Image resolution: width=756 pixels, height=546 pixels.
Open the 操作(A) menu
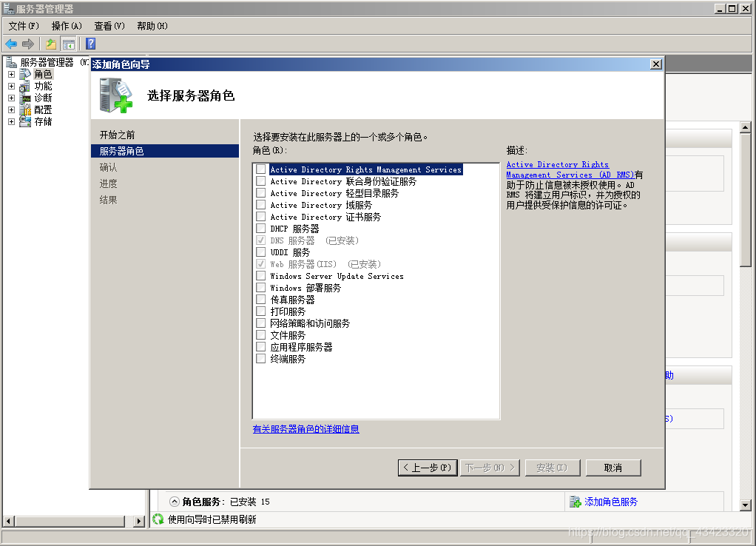tap(67, 26)
